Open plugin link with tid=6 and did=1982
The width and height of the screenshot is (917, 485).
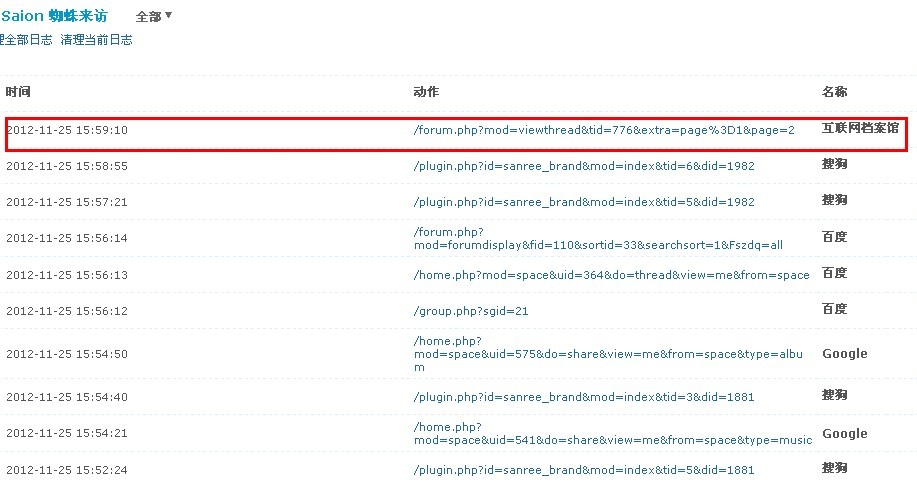point(584,165)
